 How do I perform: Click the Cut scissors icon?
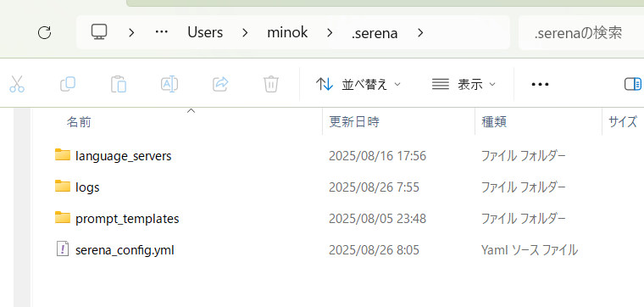coord(17,84)
